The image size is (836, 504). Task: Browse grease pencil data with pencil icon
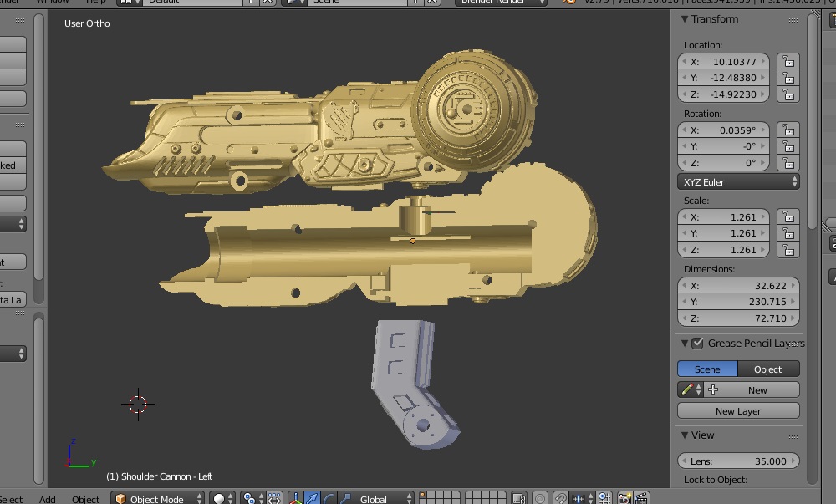691,390
